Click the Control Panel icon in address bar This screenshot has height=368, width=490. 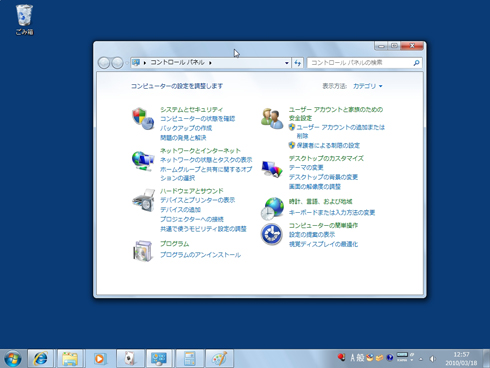[136, 62]
